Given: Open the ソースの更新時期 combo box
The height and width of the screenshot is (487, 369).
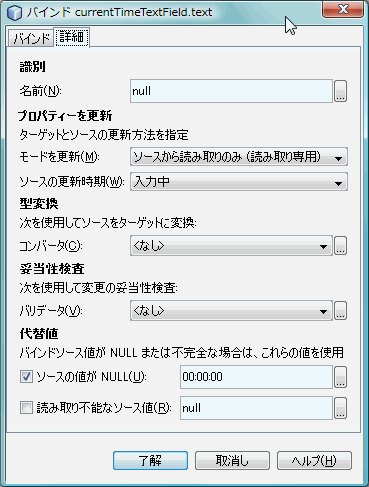Looking at the screenshot, I should click(x=239, y=182).
